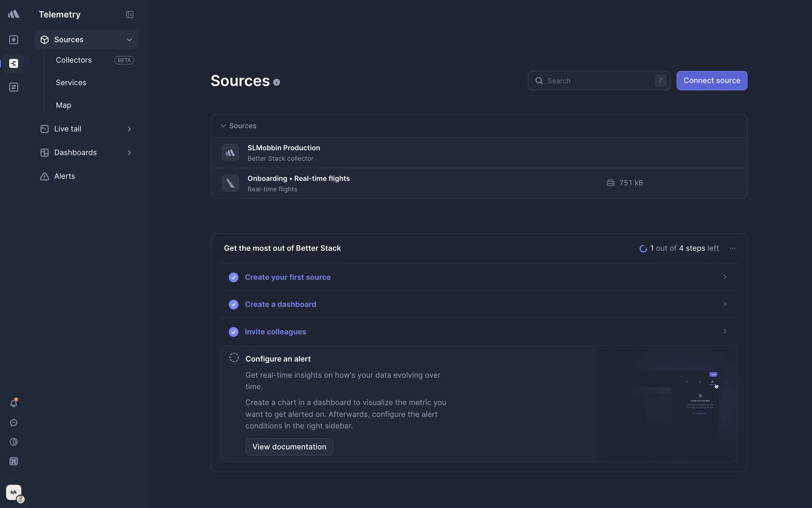Collapse the Telemetry sidebar panel icon
Image resolution: width=812 pixels, height=508 pixels.
point(130,14)
